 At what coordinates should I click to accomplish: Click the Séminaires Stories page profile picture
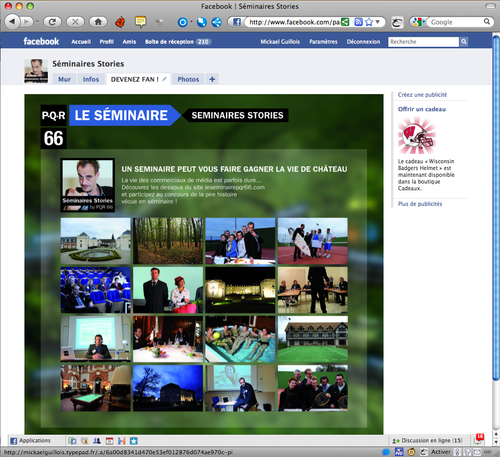pyautogui.click(x=36, y=71)
